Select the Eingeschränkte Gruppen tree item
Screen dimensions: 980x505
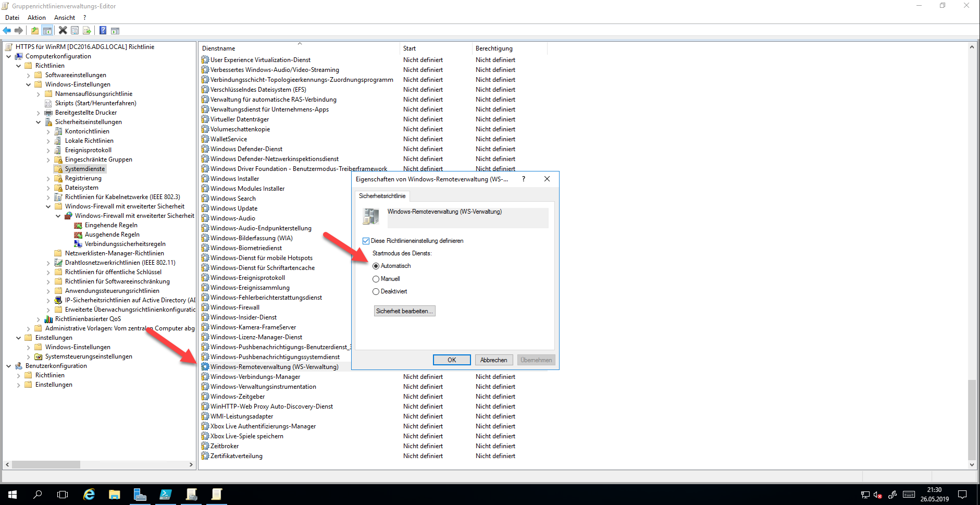pos(98,159)
